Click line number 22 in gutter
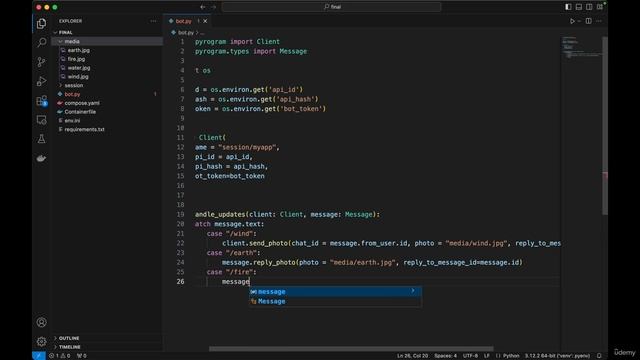Viewport: 640px width, 360px height. click(180, 243)
